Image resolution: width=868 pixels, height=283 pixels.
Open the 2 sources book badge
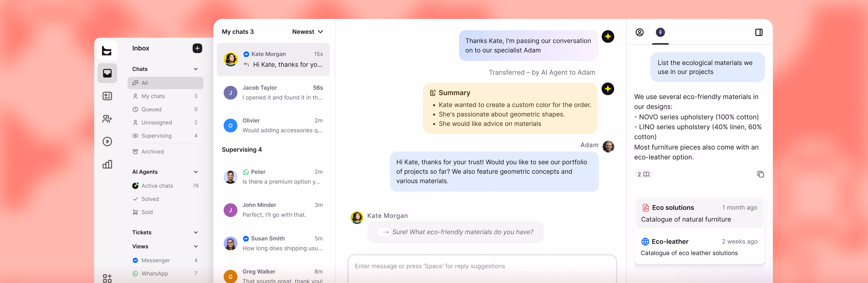point(644,174)
